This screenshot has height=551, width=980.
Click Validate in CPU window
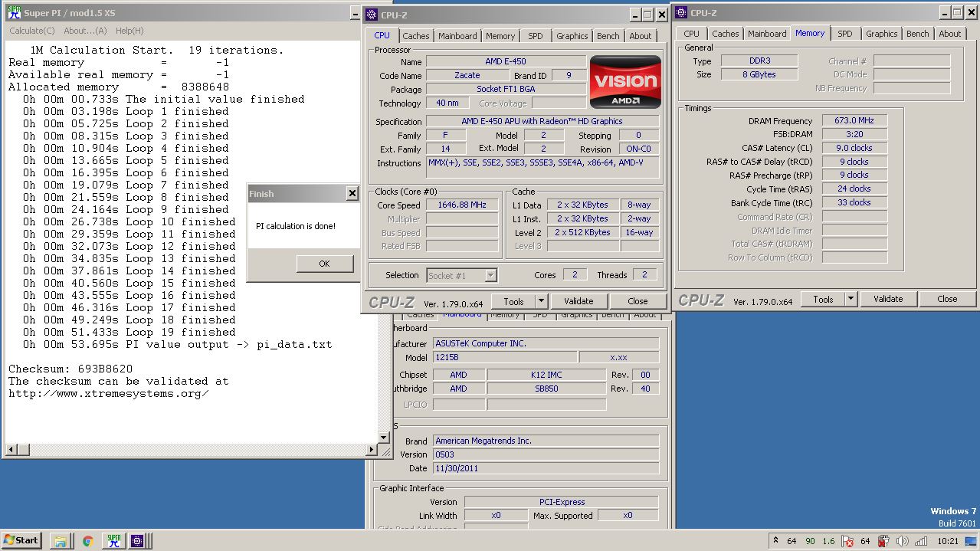tap(578, 301)
